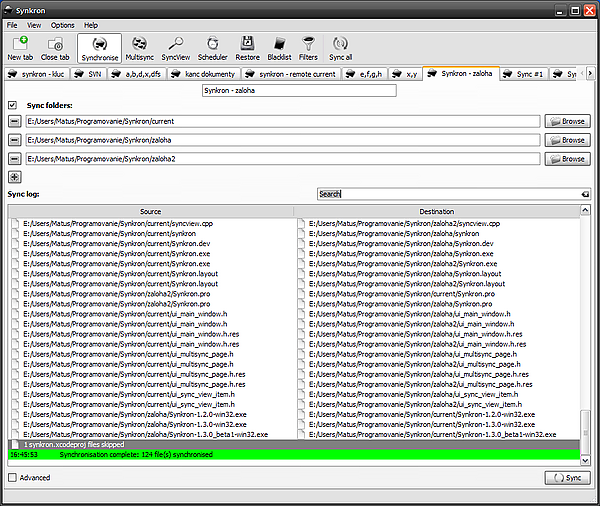Select destination row zaloha/ui_main_window.h

(409, 314)
